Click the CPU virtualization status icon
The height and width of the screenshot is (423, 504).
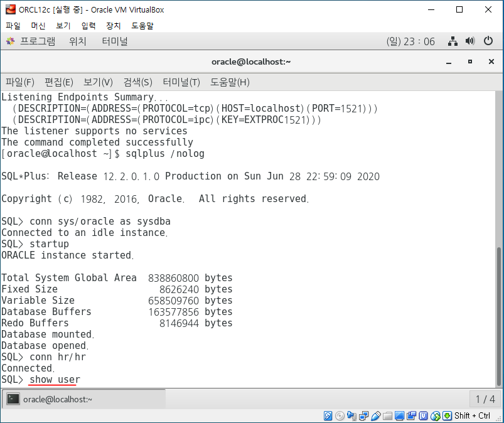(x=423, y=415)
